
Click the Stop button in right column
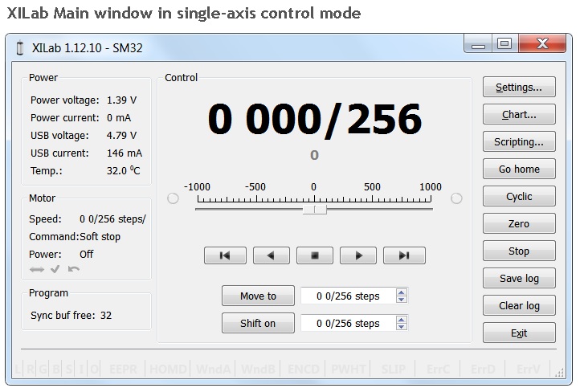(519, 251)
